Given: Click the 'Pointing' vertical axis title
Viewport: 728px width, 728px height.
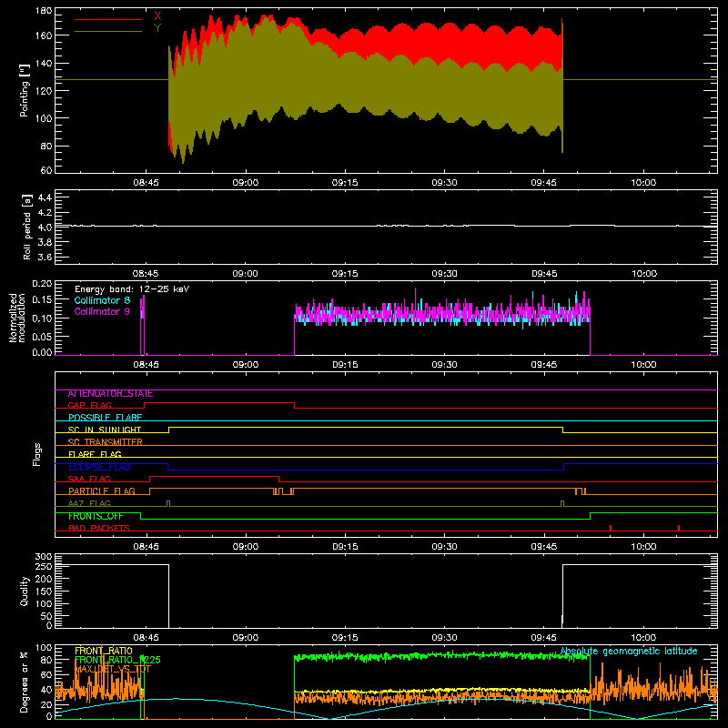Looking at the screenshot, I should [x=25, y=90].
